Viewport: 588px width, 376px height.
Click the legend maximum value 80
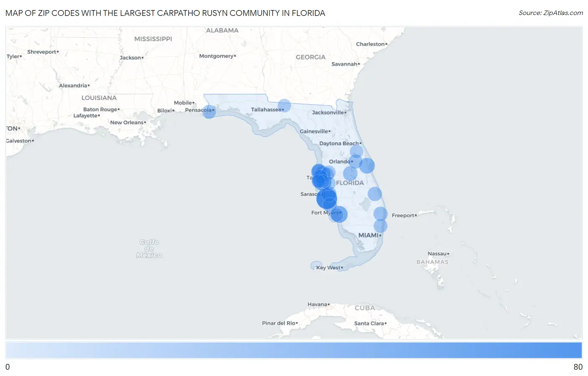click(x=578, y=367)
